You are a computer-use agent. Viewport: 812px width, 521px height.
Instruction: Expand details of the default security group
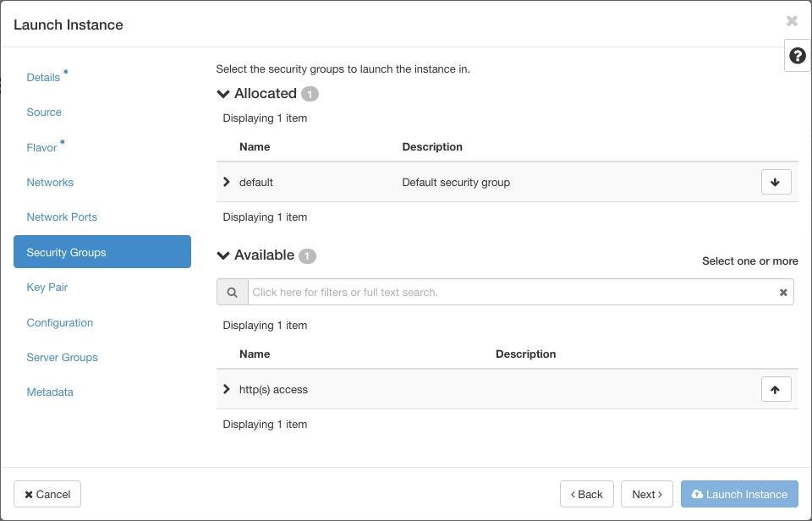(x=227, y=181)
